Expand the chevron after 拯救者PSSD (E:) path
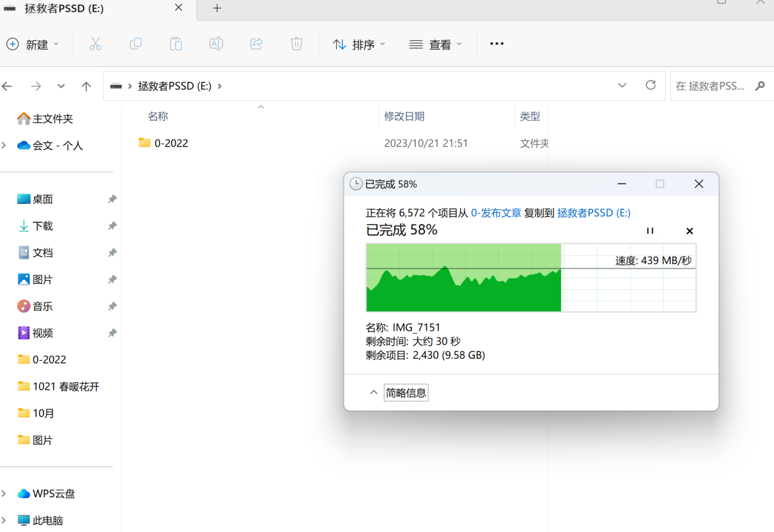This screenshot has width=774, height=532. coord(220,86)
